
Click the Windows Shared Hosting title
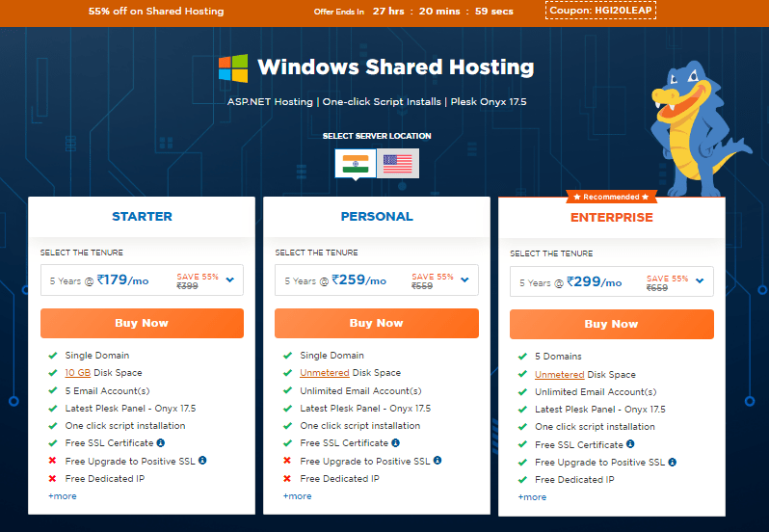(x=396, y=67)
